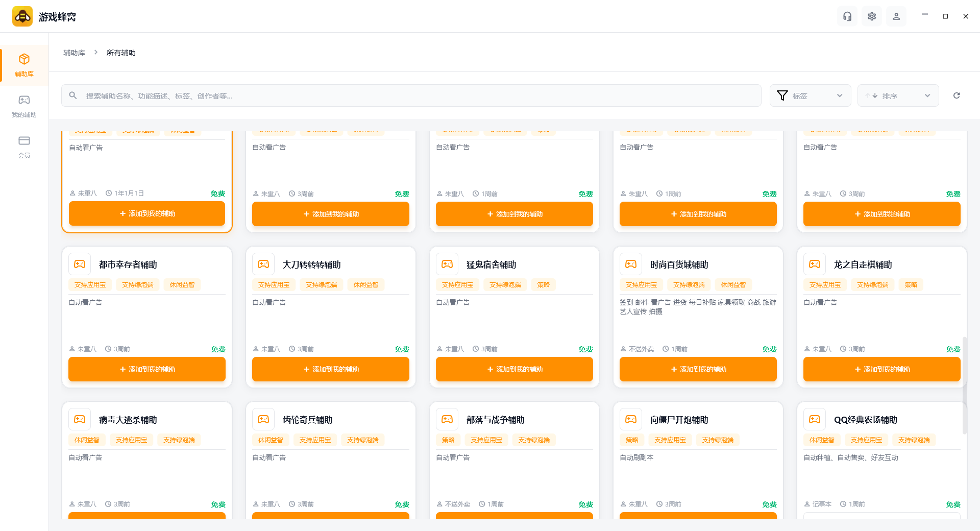This screenshot has height=531, width=980.
Task: Expand the 排序 sort dropdown
Action: click(898, 95)
